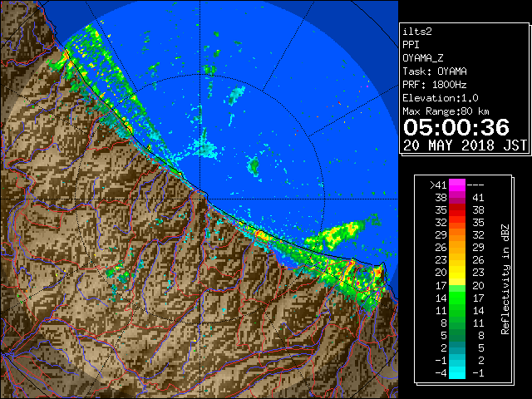This screenshot has height=399, width=532.
Task: Click the 'Reflectivity in dBZ' axis label
Action: click(x=505, y=279)
